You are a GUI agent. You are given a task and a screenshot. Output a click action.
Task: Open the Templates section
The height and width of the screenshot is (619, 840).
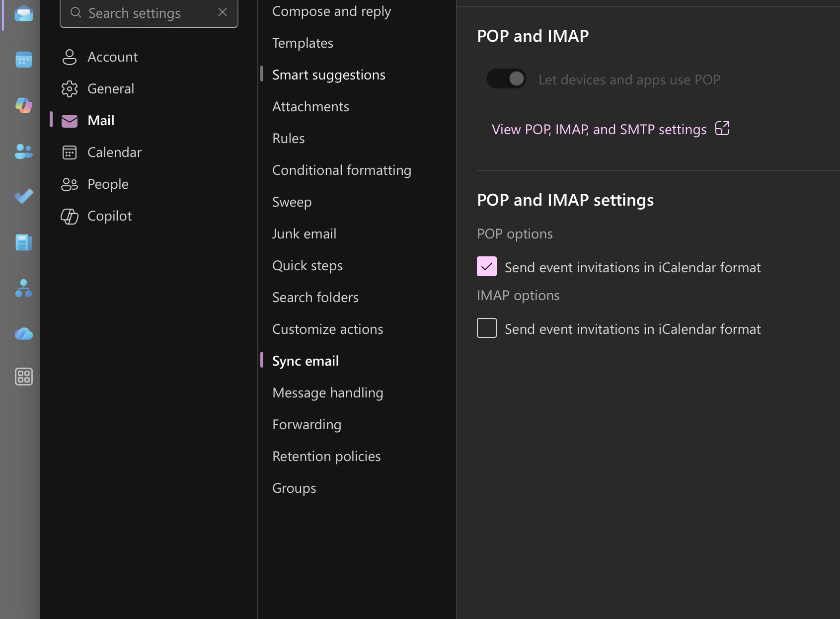pyautogui.click(x=303, y=43)
